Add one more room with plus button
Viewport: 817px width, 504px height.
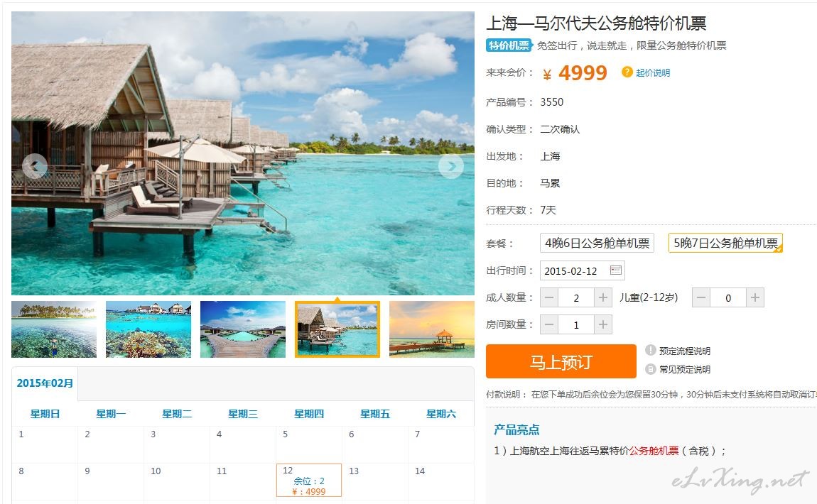(x=603, y=325)
